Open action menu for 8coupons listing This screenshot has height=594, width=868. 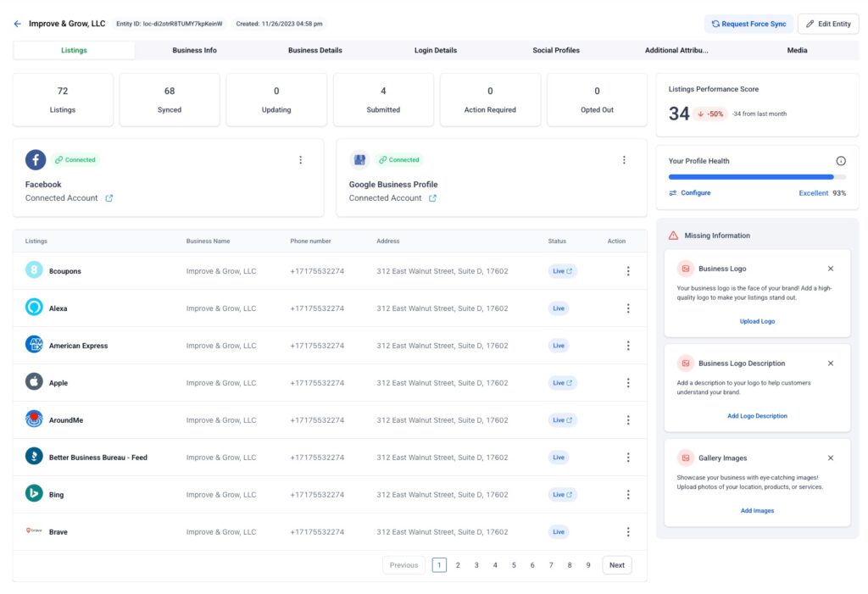tap(628, 271)
